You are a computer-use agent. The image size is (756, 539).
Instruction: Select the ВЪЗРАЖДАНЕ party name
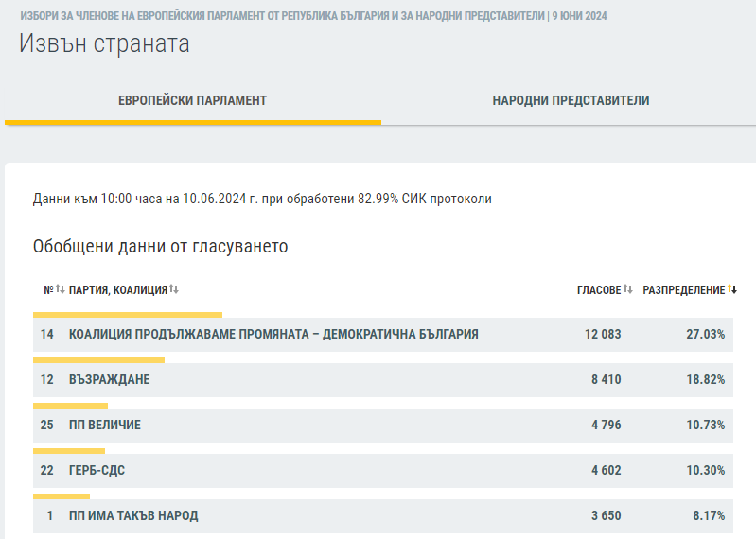[x=109, y=379]
